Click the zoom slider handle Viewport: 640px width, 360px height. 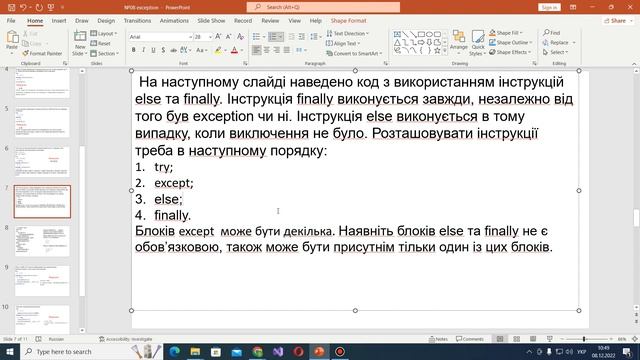tap(584, 339)
